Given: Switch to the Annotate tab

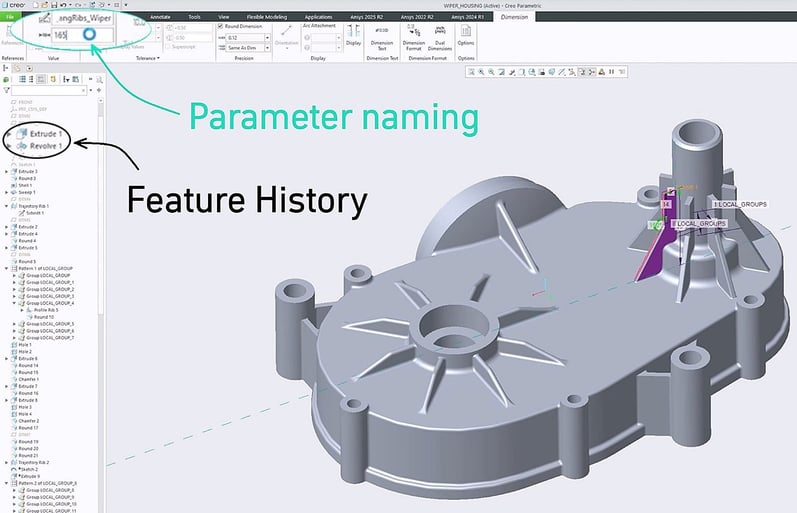Looking at the screenshot, I should pyautogui.click(x=152, y=17).
